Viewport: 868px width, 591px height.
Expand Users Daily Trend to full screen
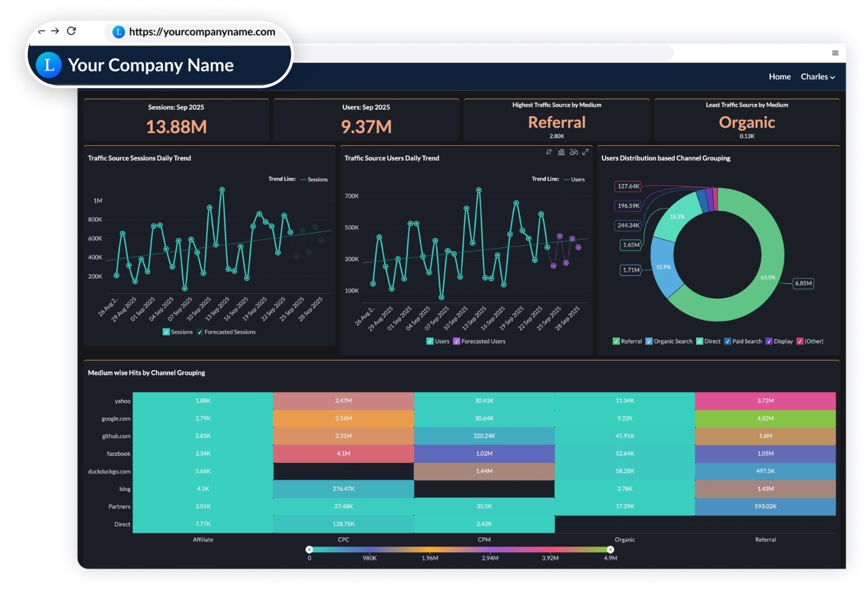pos(586,152)
